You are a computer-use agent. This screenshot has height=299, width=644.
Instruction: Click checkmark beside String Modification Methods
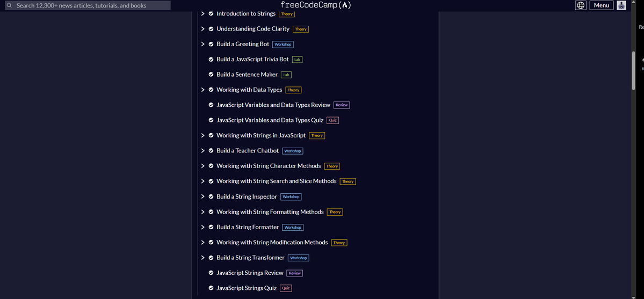point(211,242)
